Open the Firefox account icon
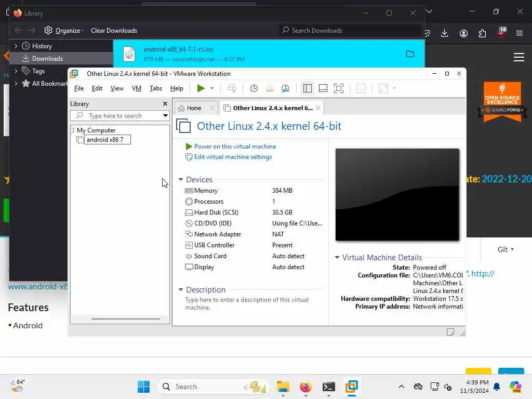This screenshot has height=399, width=532. [463, 33]
